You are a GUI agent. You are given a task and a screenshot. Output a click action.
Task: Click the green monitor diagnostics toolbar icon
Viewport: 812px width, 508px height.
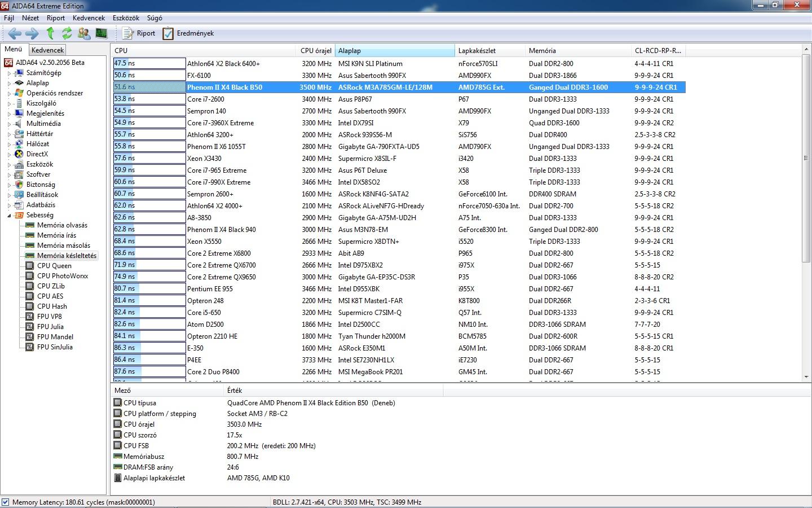101,33
